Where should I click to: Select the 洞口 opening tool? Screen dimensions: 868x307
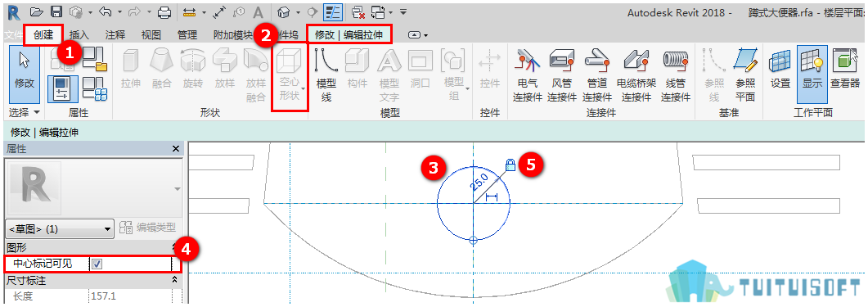pos(421,70)
